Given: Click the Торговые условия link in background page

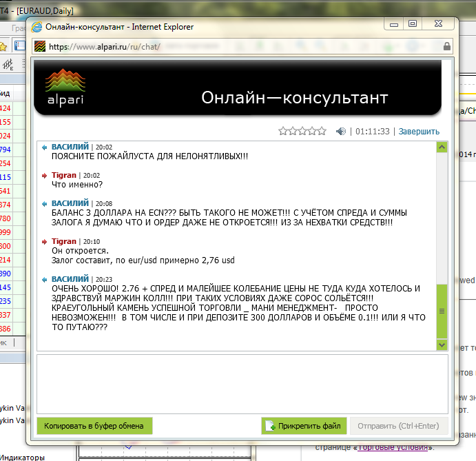Looking at the screenshot, I should pyautogui.click(x=393, y=447).
